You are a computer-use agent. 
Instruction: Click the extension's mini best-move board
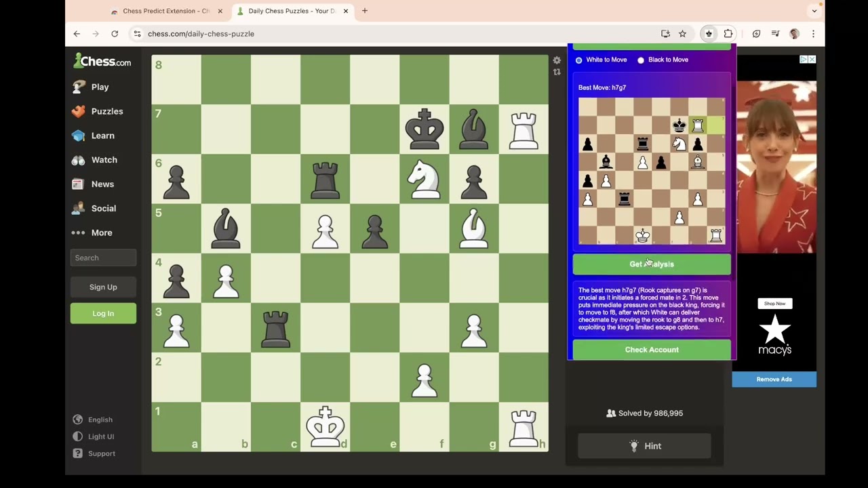coord(652,171)
